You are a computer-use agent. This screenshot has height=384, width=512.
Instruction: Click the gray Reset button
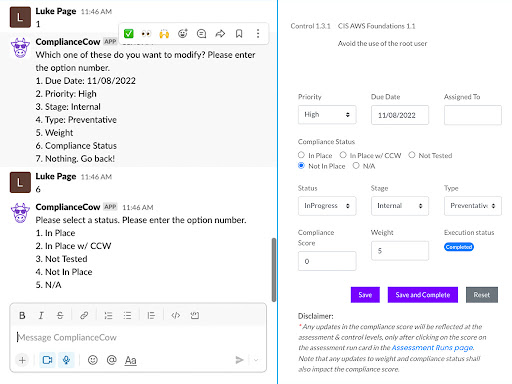point(482,295)
